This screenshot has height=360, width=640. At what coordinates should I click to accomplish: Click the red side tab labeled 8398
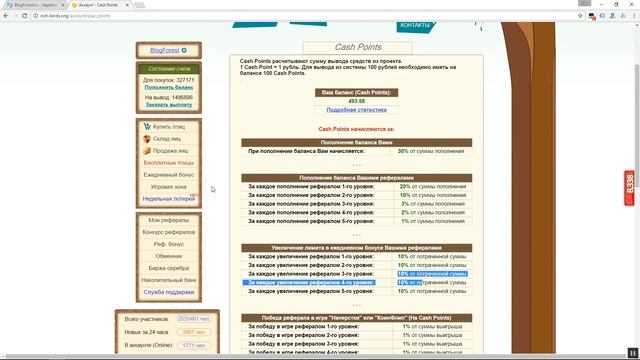[x=629, y=188]
